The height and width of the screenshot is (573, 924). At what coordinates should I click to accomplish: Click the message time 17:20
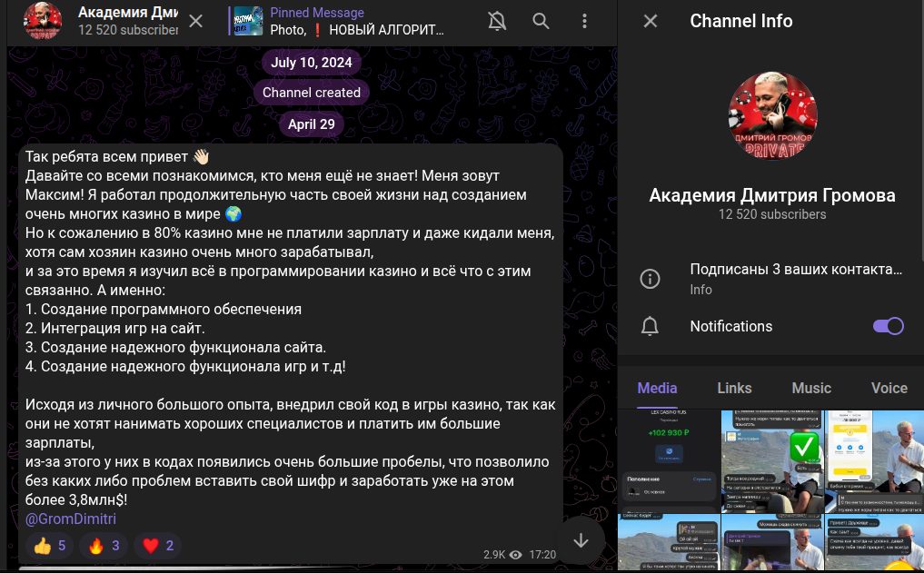coord(542,555)
